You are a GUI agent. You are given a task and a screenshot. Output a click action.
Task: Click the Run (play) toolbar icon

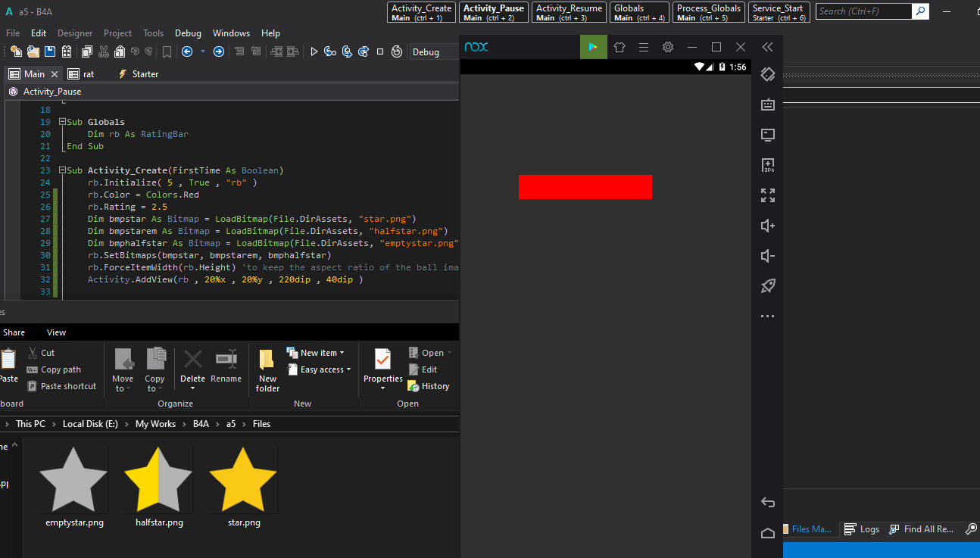coord(314,51)
